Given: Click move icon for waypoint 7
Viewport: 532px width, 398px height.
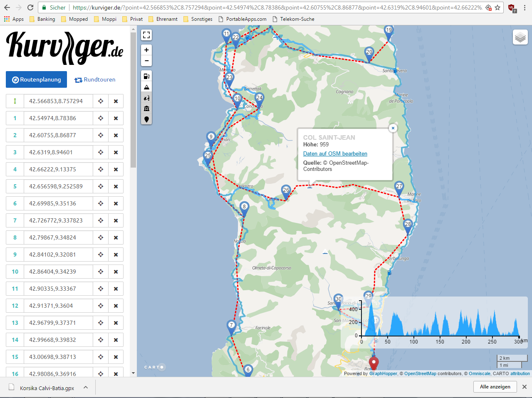Looking at the screenshot, I should pos(101,220).
